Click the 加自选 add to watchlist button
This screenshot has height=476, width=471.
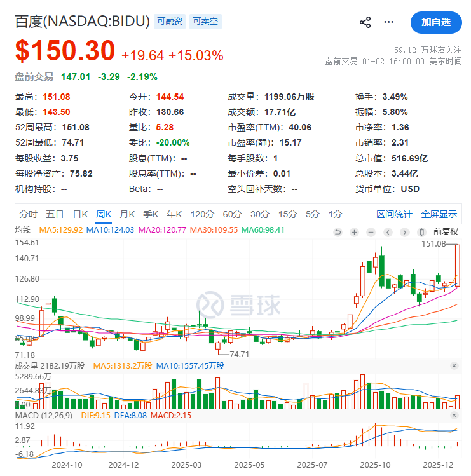[436, 22]
